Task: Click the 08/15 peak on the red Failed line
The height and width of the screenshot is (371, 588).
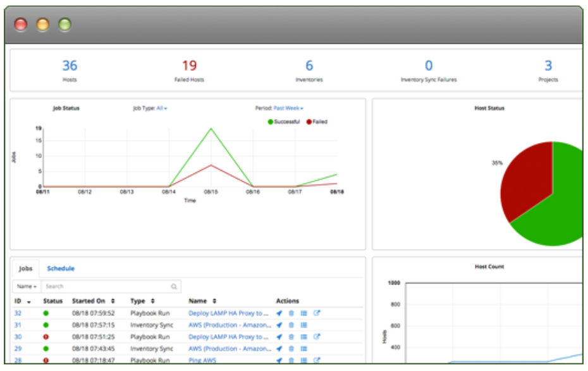Action: (x=211, y=165)
